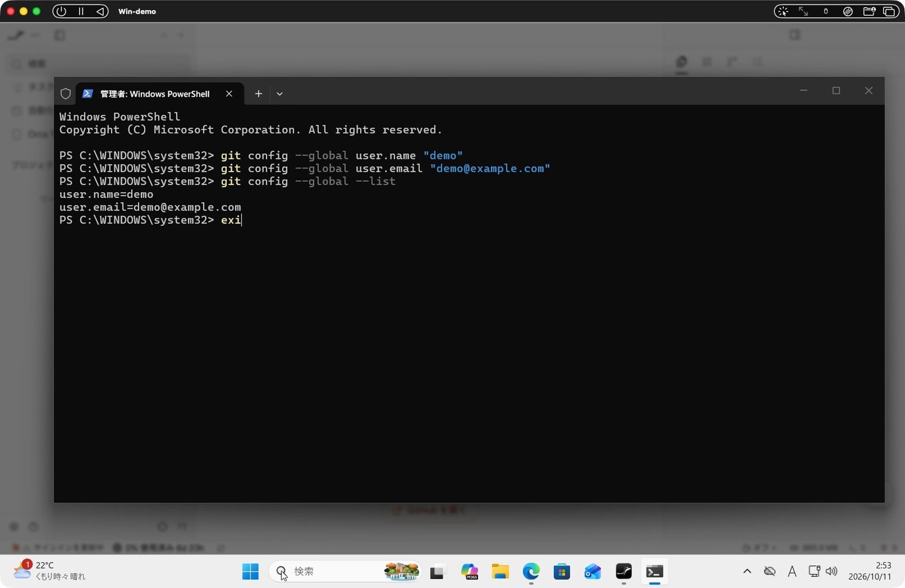This screenshot has width=905, height=588.
Task: Power off the Win-demo virtual machine
Action: (61, 11)
